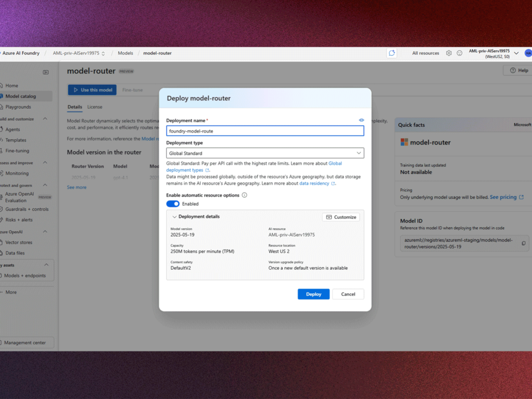532x399 pixels.
Task: Open the chat feedback icon in top bar
Action: pyautogui.click(x=392, y=53)
